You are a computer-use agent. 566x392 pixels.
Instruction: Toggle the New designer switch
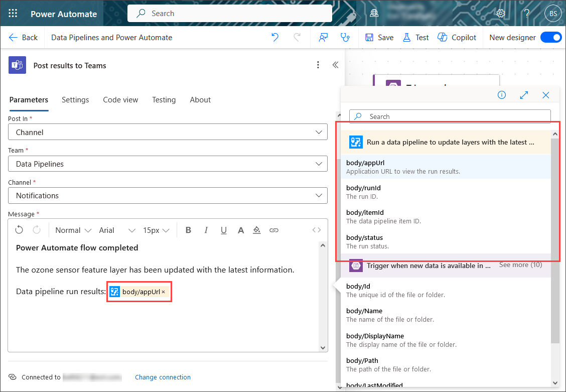pos(551,37)
